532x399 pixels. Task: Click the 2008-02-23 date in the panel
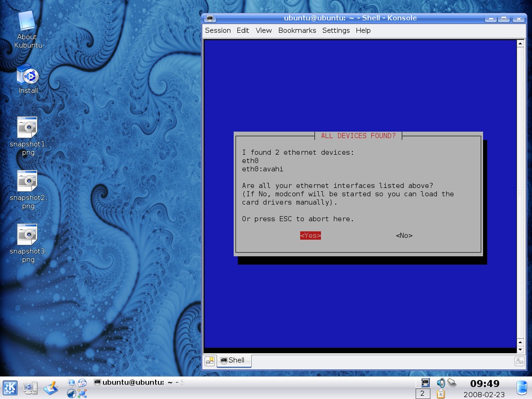point(484,394)
